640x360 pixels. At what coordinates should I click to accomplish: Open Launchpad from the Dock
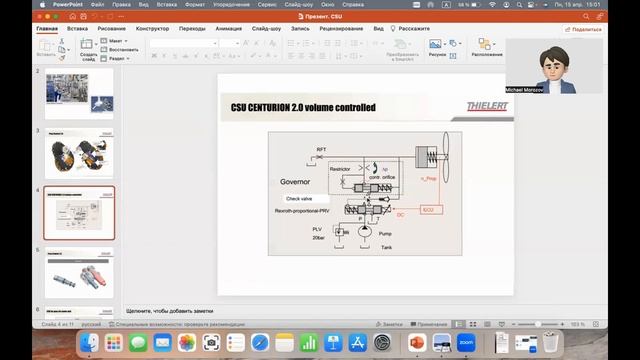[x=113, y=342]
